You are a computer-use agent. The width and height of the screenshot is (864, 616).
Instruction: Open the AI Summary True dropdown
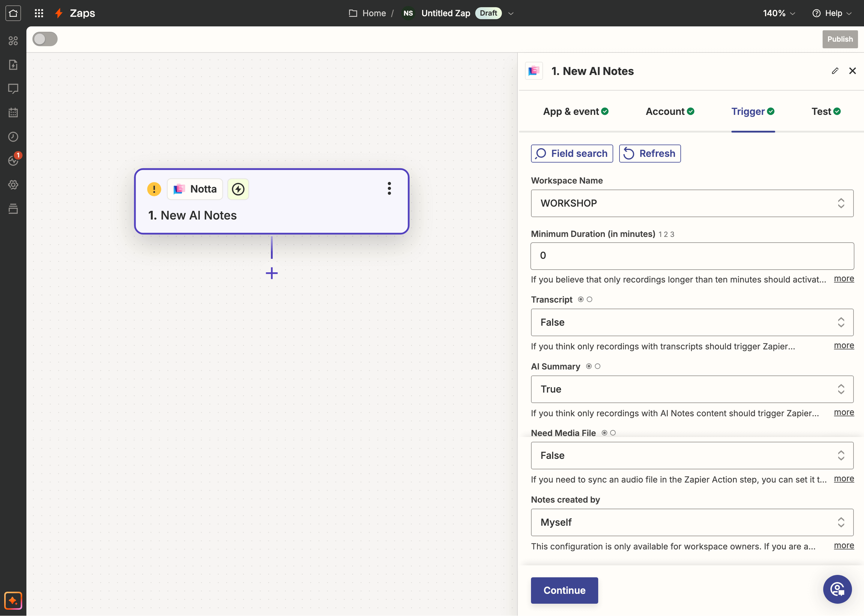(x=692, y=389)
